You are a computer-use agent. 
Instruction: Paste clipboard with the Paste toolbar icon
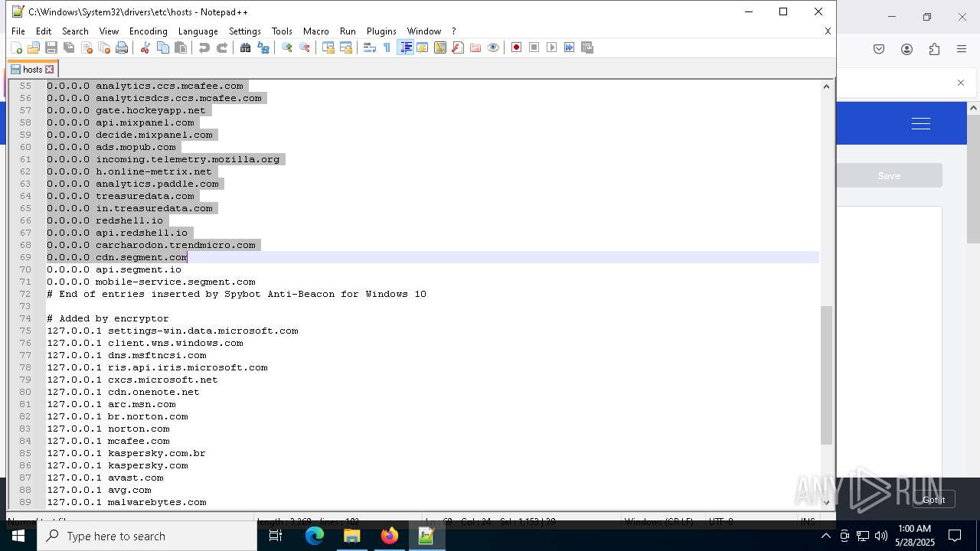181,47
